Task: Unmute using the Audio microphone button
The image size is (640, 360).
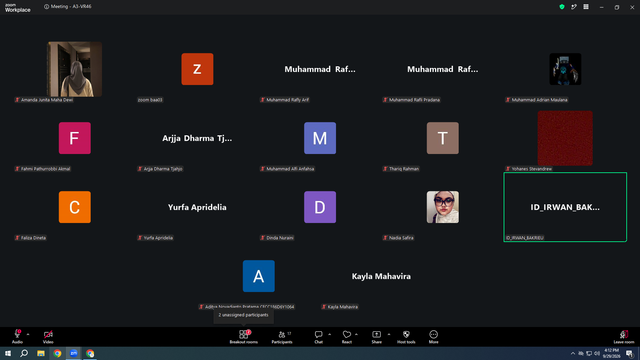Action: coord(17,336)
